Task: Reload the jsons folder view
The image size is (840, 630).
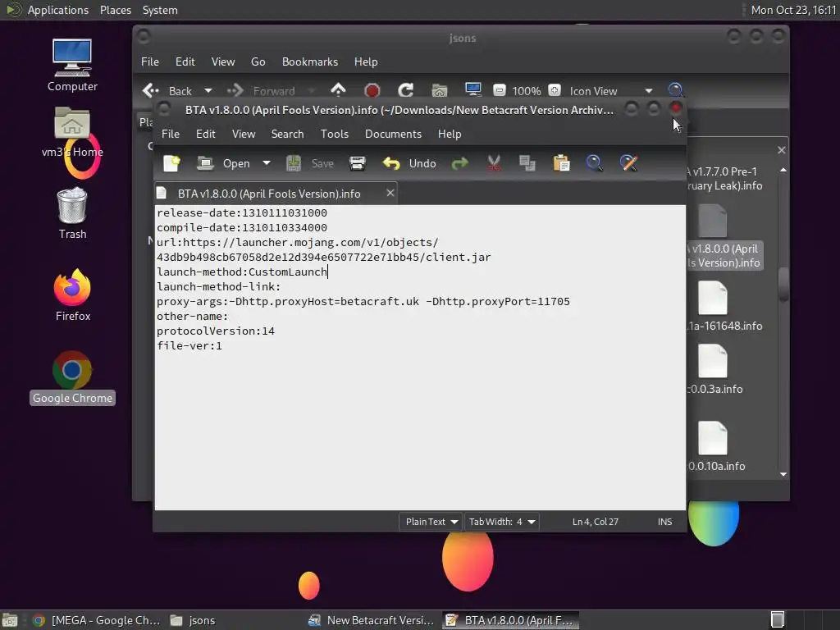Action: pyautogui.click(x=405, y=90)
